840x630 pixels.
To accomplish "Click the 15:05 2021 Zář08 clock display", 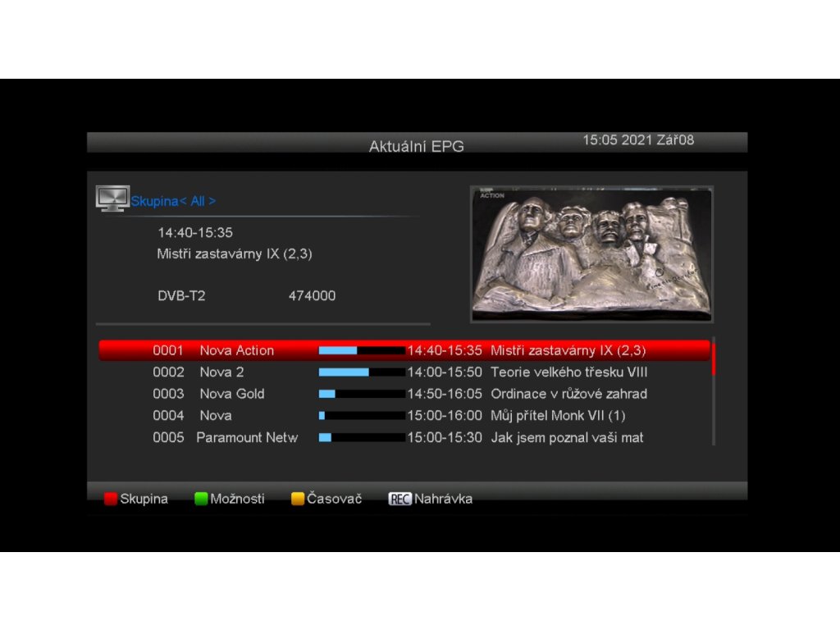I will pyautogui.click(x=638, y=140).
